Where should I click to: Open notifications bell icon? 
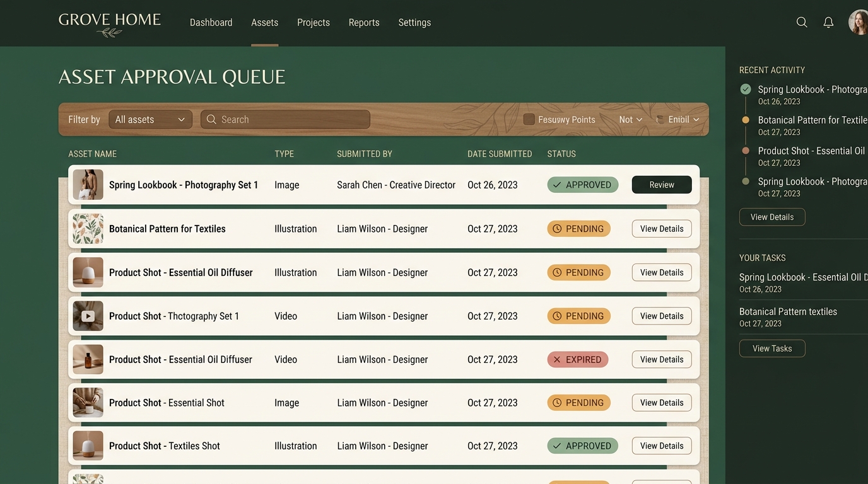point(828,22)
